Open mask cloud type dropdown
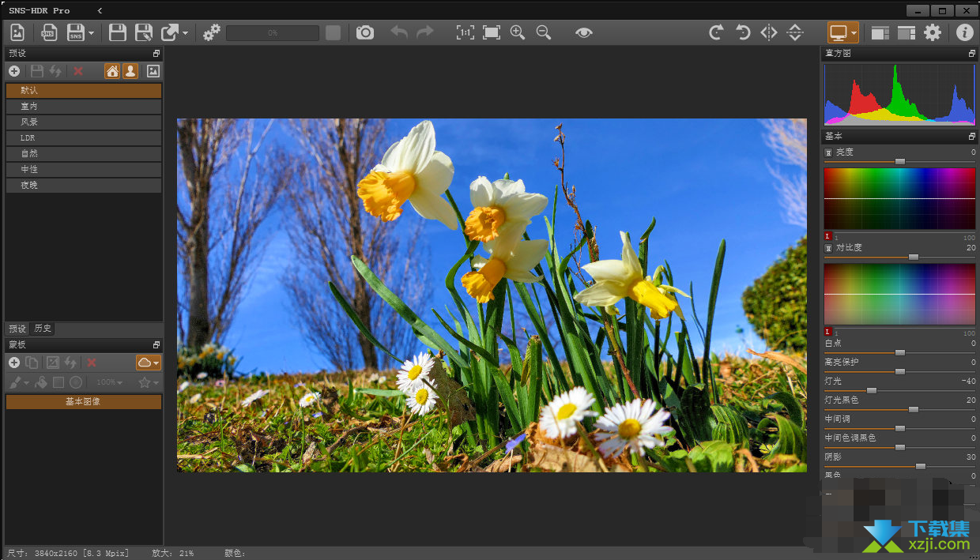 click(149, 363)
